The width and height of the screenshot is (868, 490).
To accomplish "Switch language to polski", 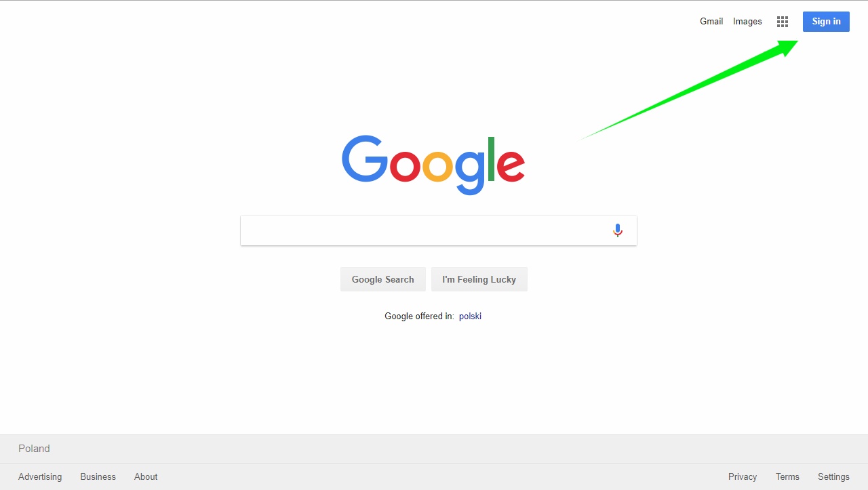I will coord(470,316).
